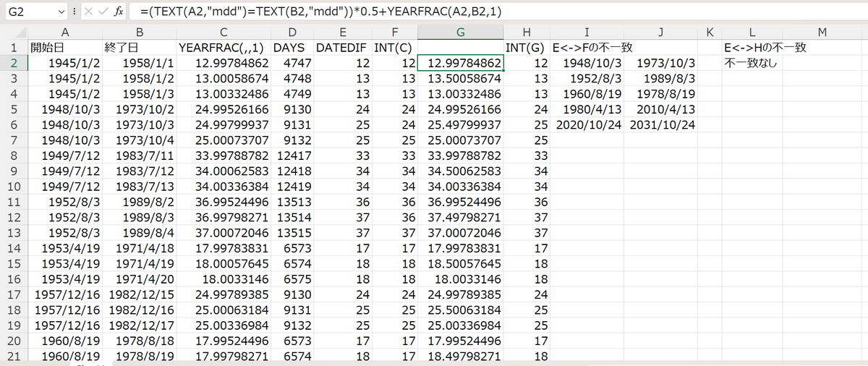Click cell B1 labeled 終了日
Viewport: 868px width, 366px height.
tap(140, 47)
